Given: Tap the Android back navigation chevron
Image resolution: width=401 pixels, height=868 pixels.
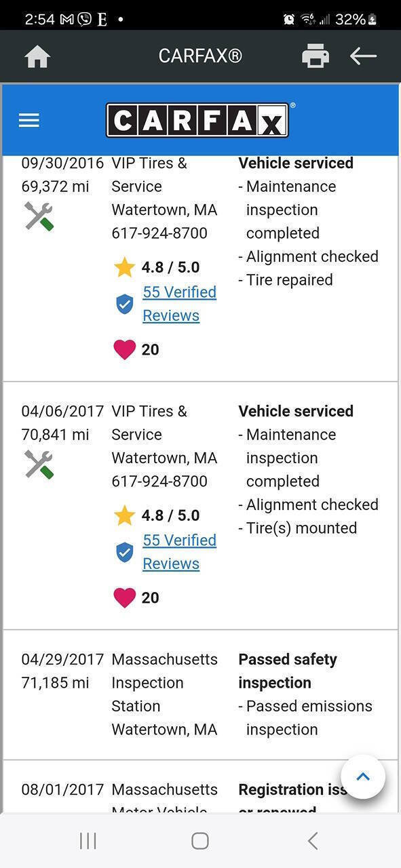Looking at the screenshot, I should 313,841.
